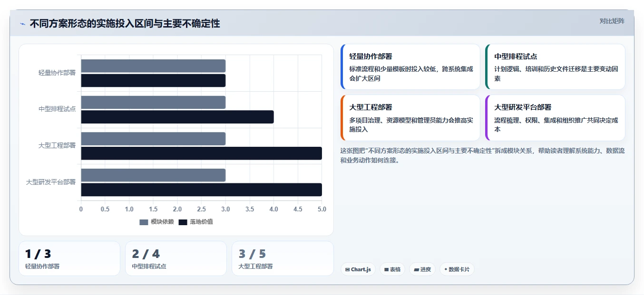644x295 pixels.
Task: Click the header title 不同方案形态的实施投入区间与主要不确定性
Action: pyautogui.click(x=125, y=23)
